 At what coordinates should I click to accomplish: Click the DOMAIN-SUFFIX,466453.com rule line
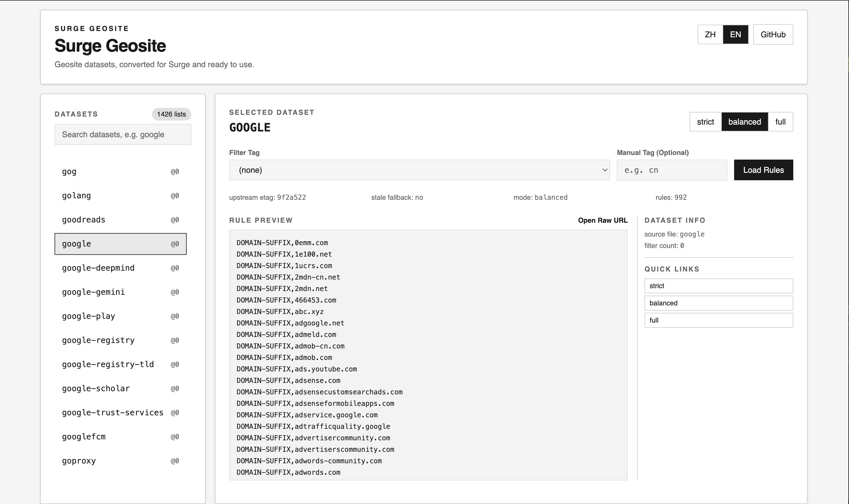[x=286, y=300]
